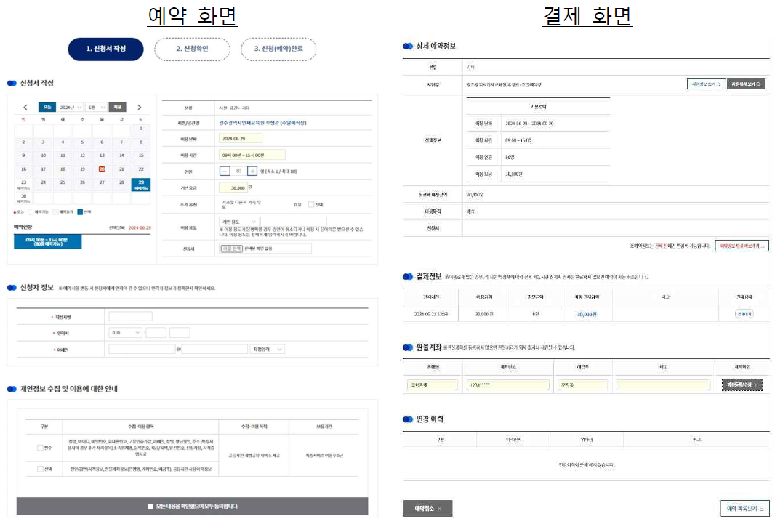Check the additional option 선택 checkbox
The height and width of the screenshot is (532, 783).
311,205
